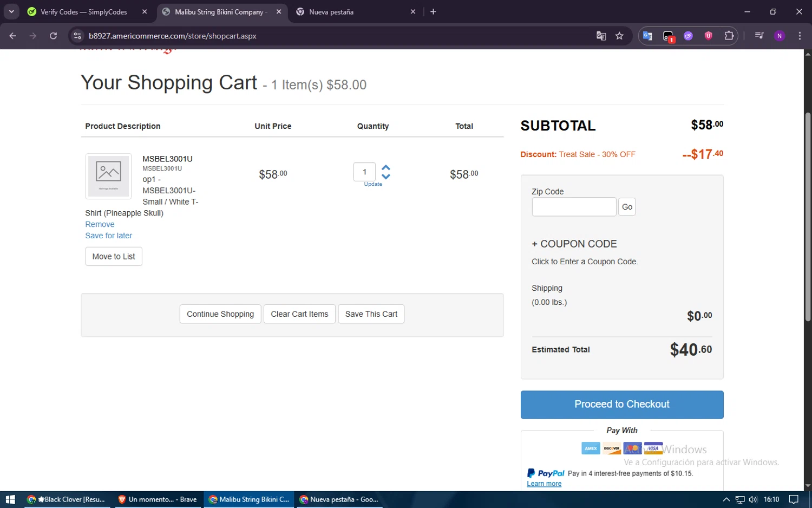Screen dimensions: 812x508
Task: Go back to the previous page
Action: tap(13, 36)
